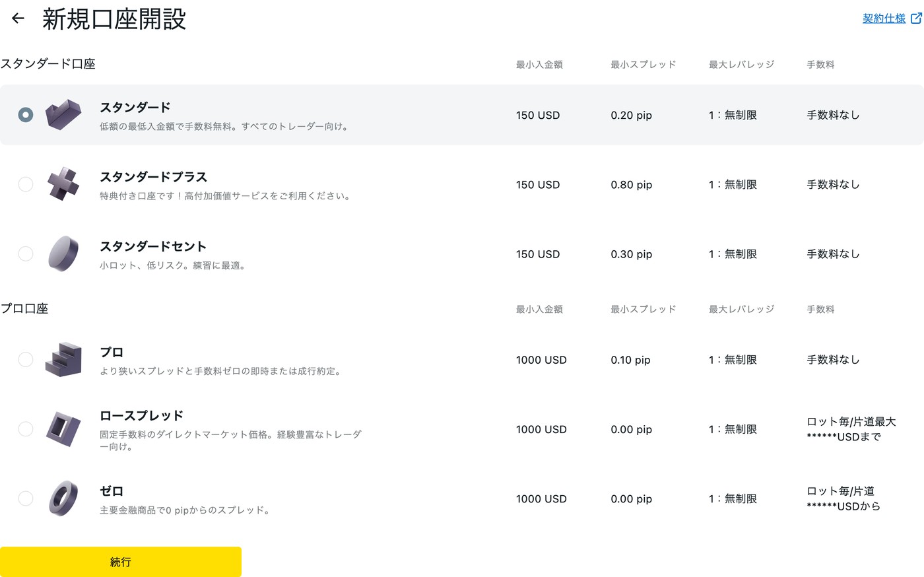
Task: Click the 0.10 pip spread value
Action: tap(630, 360)
